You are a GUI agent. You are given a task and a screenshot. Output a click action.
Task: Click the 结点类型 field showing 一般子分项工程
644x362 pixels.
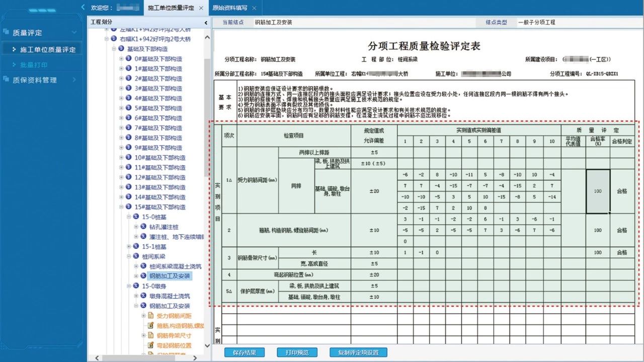click(579, 23)
